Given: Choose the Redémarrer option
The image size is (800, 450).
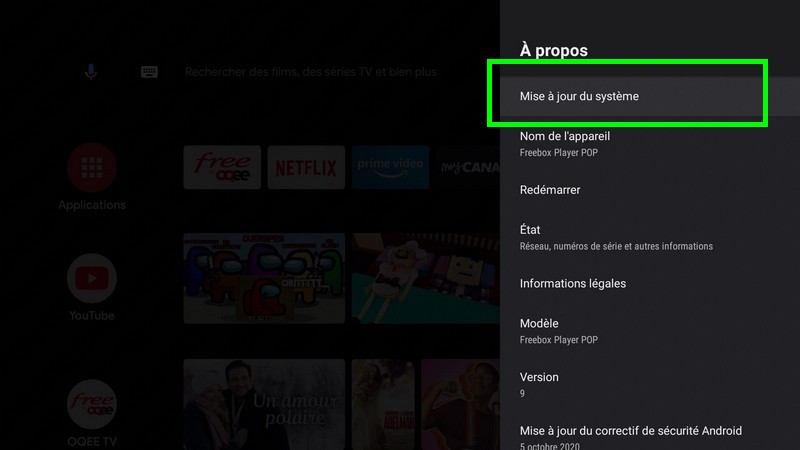Looking at the screenshot, I should coord(649,190).
